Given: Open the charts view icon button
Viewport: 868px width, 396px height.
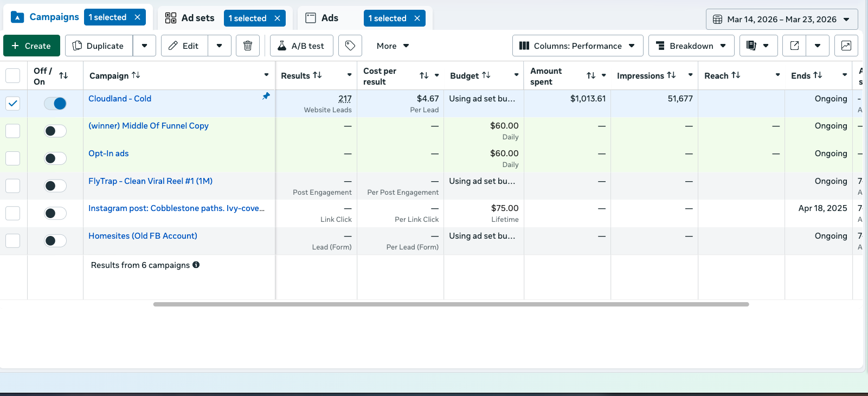Looking at the screenshot, I should [x=846, y=46].
